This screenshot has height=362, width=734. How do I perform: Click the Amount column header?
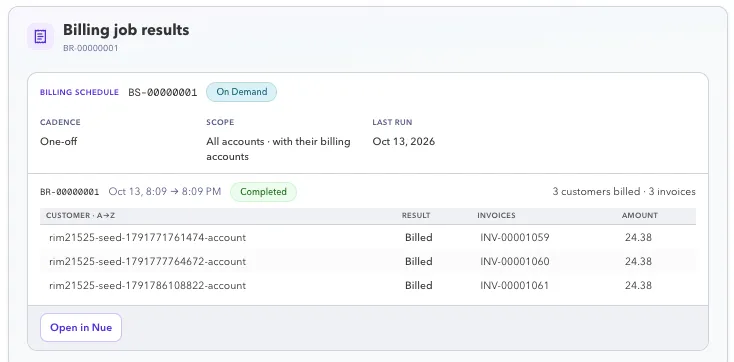[639, 215]
